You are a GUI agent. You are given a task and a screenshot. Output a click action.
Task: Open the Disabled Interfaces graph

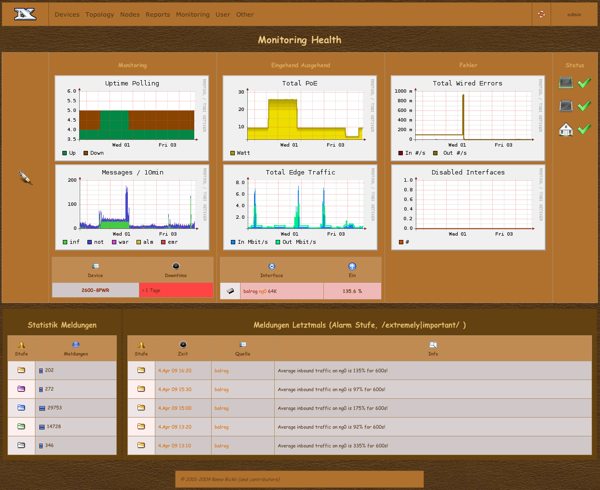[468, 207]
